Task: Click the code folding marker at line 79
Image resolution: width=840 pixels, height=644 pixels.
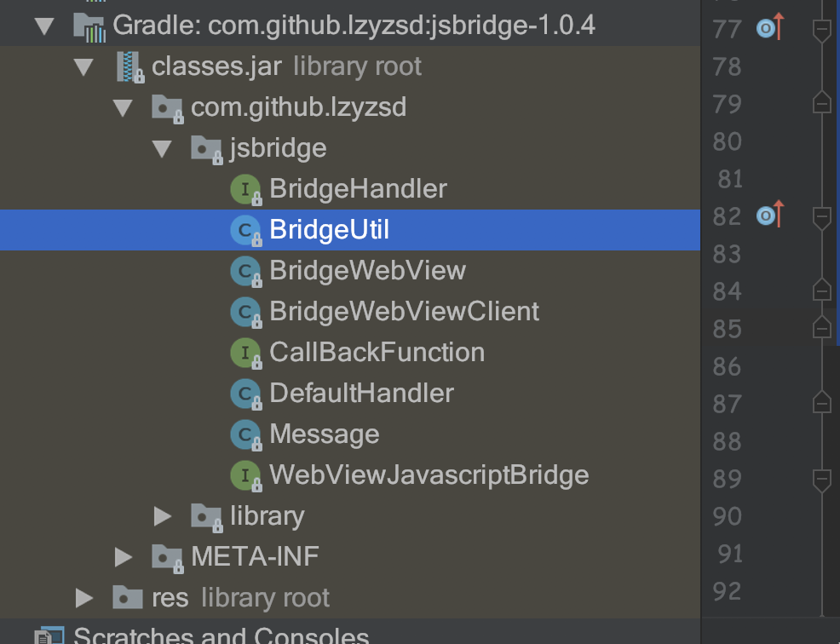Action: pos(820,102)
